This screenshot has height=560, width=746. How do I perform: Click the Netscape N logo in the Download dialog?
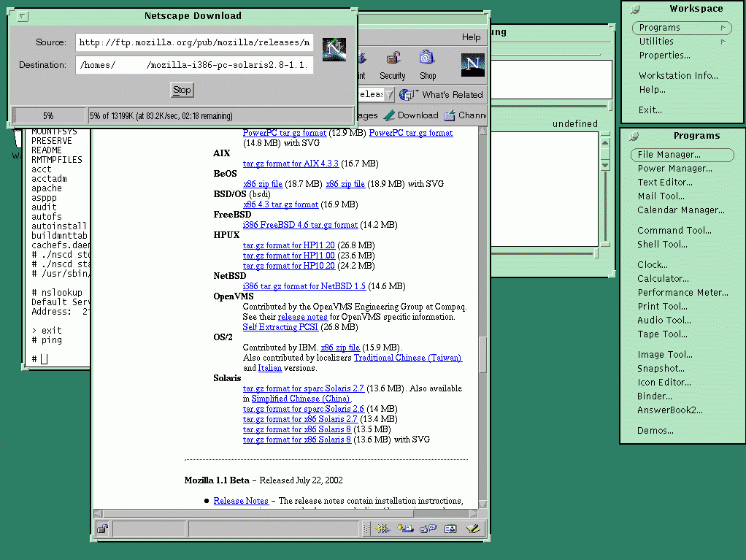click(334, 50)
